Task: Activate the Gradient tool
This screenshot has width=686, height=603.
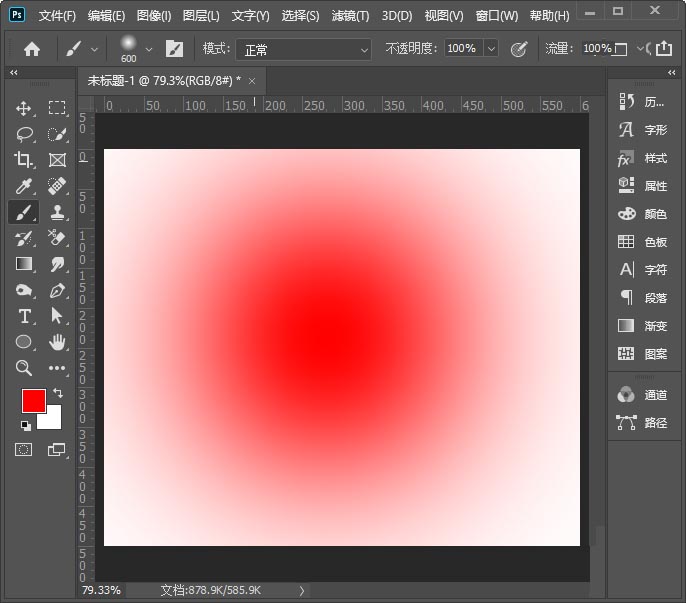Action: click(24, 264)
